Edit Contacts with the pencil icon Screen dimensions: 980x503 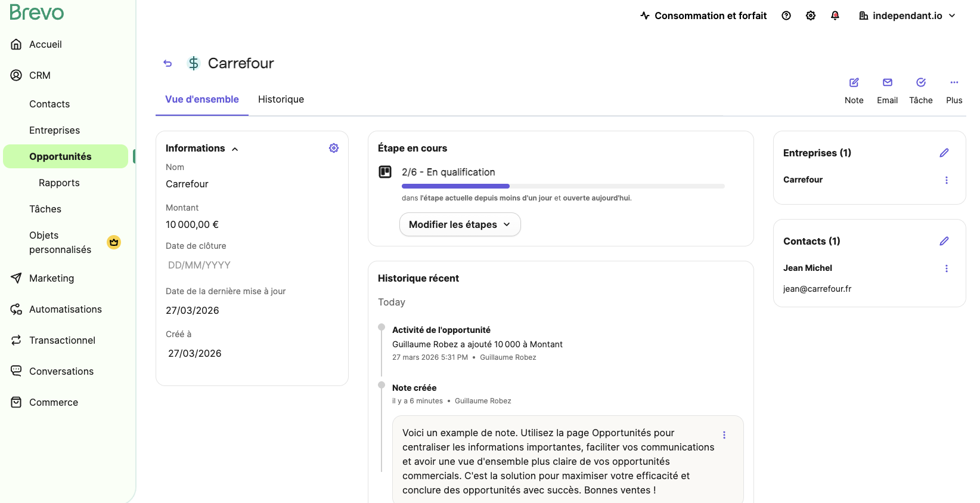coord(944,241)
